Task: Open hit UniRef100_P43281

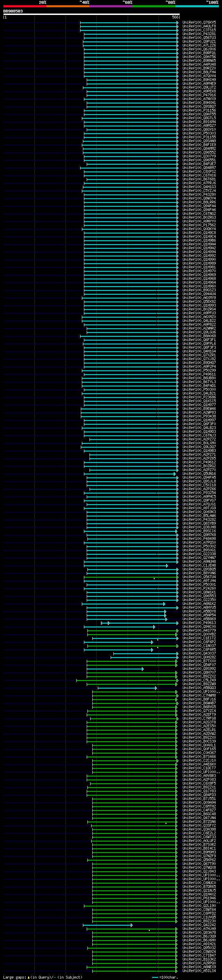Action: click(x=199, y=34)
